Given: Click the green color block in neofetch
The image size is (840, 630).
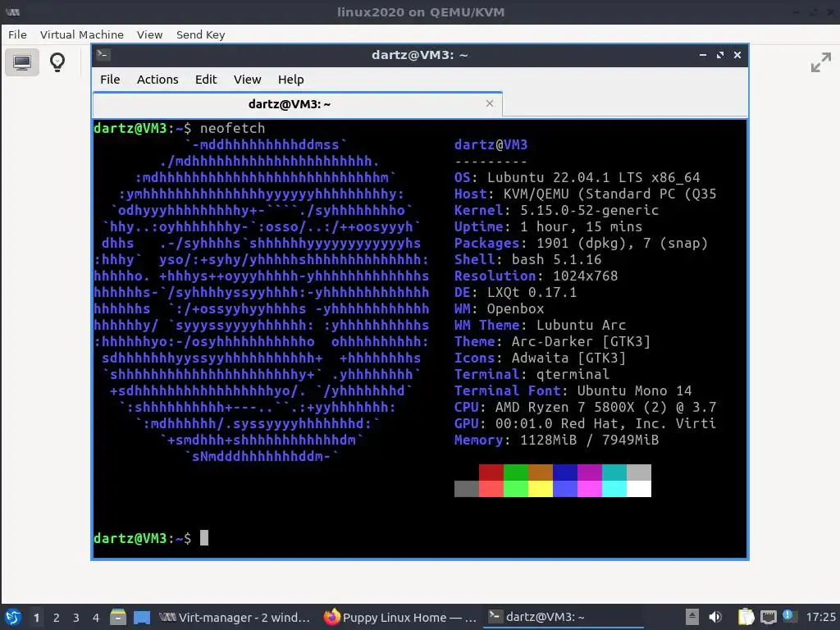Looking at the screenshot, I should [x=515, y=472].
